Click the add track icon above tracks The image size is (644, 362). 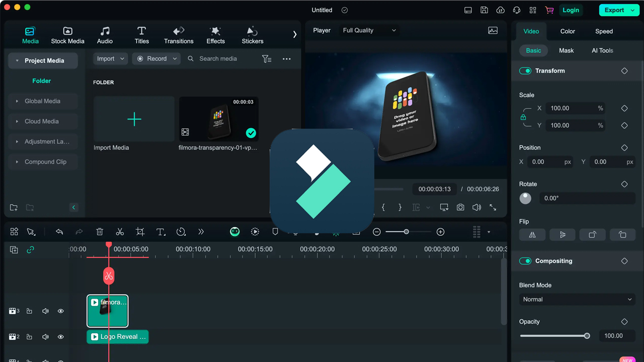(x=14, y=250)
